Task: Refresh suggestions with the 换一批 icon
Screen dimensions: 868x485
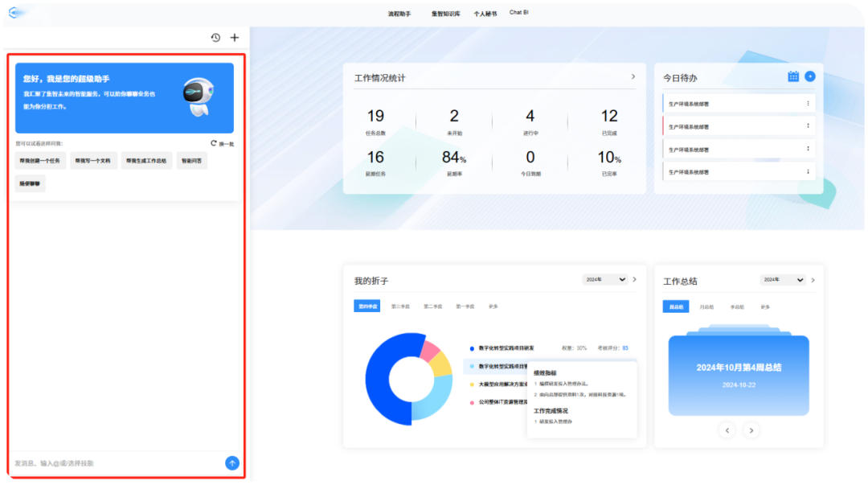Action: pos(215,143)
